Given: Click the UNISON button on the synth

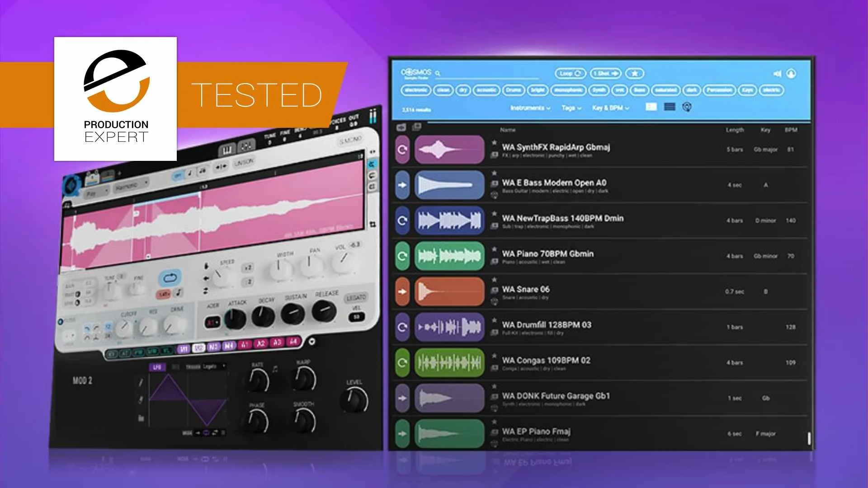Looking at the screenshot, I should (x=244, y=163).
